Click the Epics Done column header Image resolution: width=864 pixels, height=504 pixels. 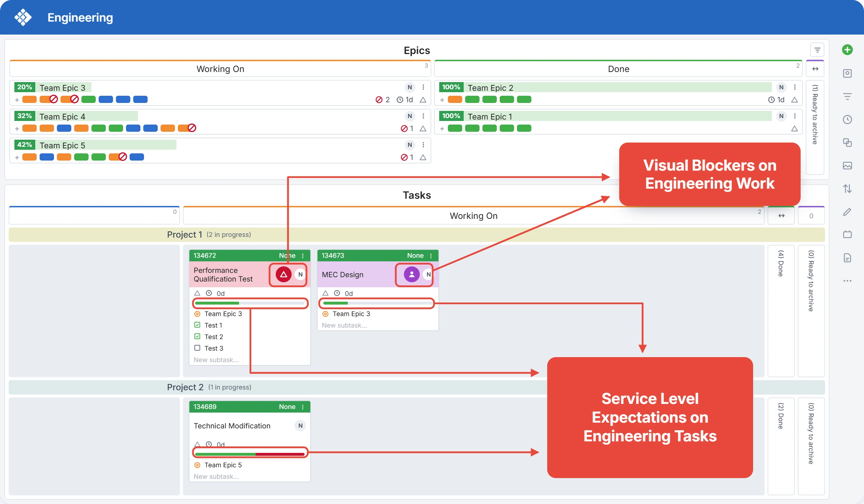(x=618, y=69)
